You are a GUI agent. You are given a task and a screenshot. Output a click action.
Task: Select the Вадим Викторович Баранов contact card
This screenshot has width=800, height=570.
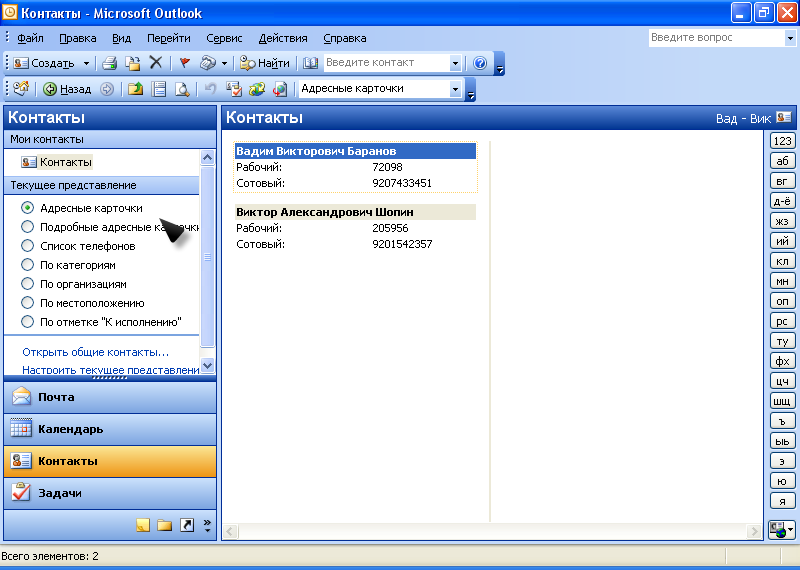(355, 167)
